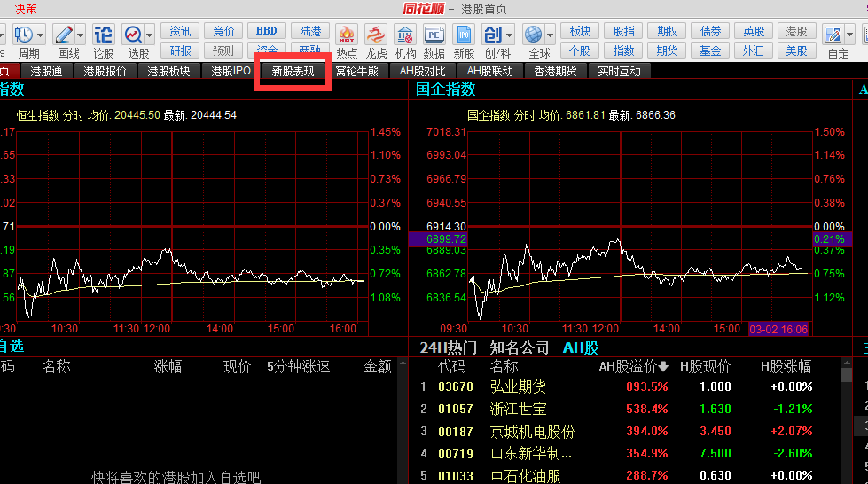Screen dimensions: 868x484
Task: Open the 弘业期货 stock row
Action: [x=625, y=386]
